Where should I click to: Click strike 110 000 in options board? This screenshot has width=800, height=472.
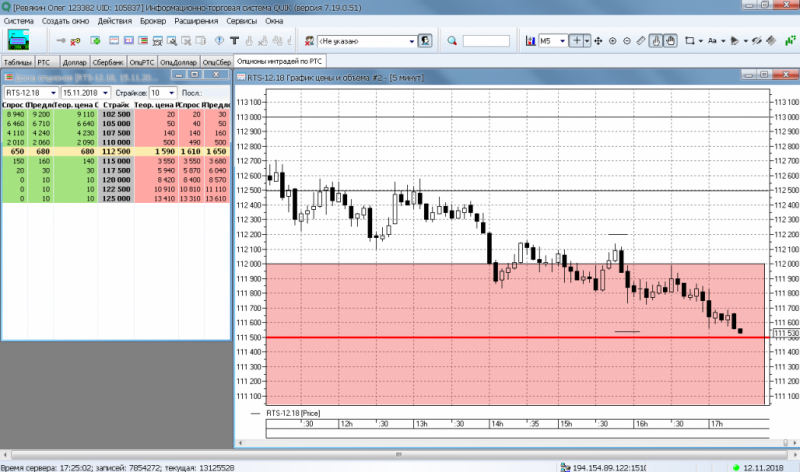116,142
